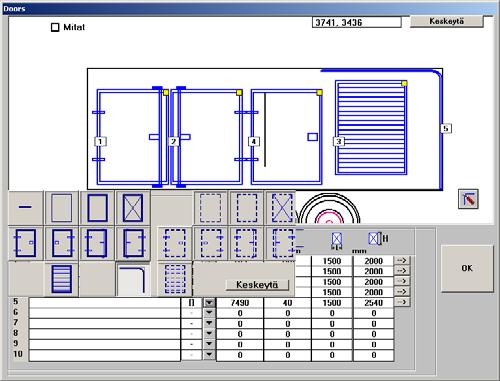Open the dropdown arrow in row 5
500x381 pixels.
[x=209, y=303]
